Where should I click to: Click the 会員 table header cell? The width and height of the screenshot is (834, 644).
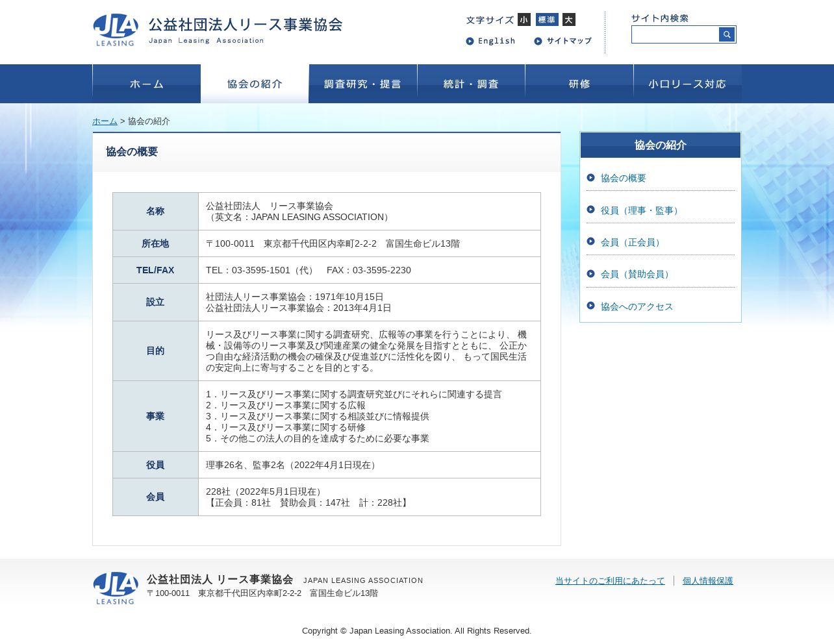[155, 497]
